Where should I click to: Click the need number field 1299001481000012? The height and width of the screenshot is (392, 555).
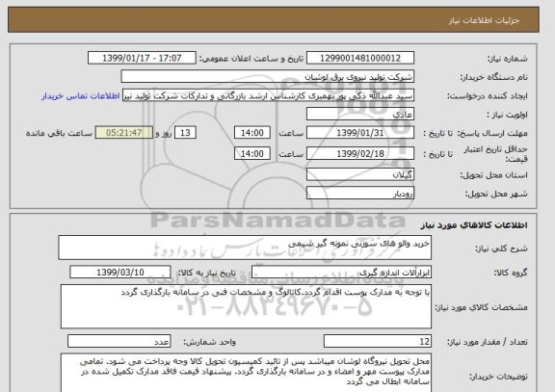360,58
